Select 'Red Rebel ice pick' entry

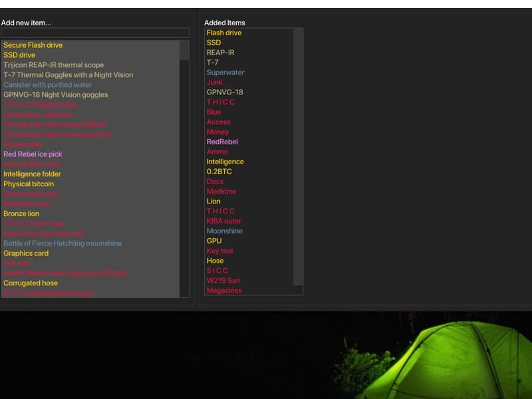(33, 154)
